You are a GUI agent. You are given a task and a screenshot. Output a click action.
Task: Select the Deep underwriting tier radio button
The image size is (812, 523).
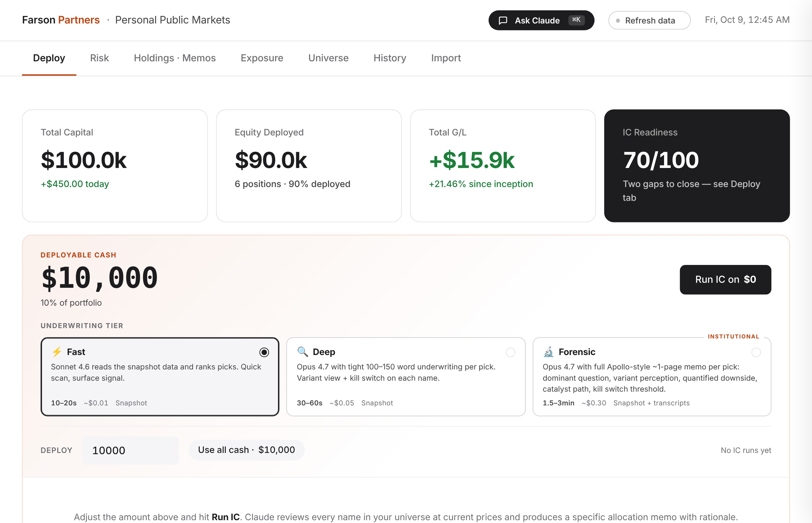[510, 353]
